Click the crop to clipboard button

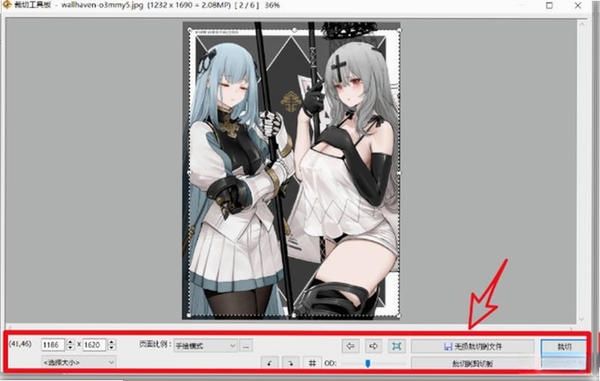pyautogui.click(x=473, y=363)
